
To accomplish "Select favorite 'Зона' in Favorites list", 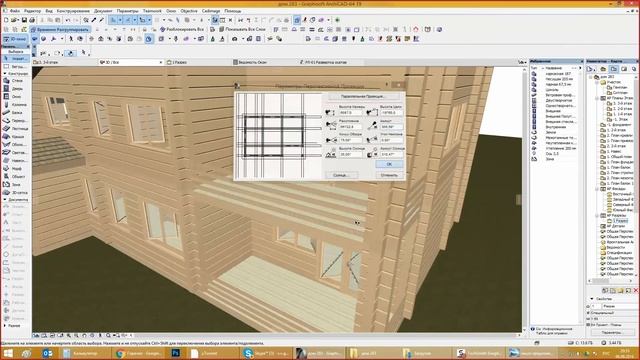I will (x=550, y=159).
